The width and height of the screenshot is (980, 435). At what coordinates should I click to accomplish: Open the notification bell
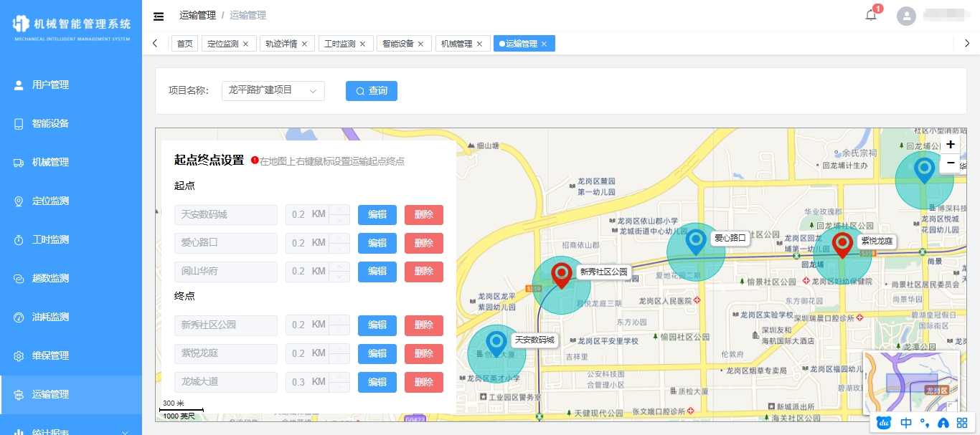point(871,15)
